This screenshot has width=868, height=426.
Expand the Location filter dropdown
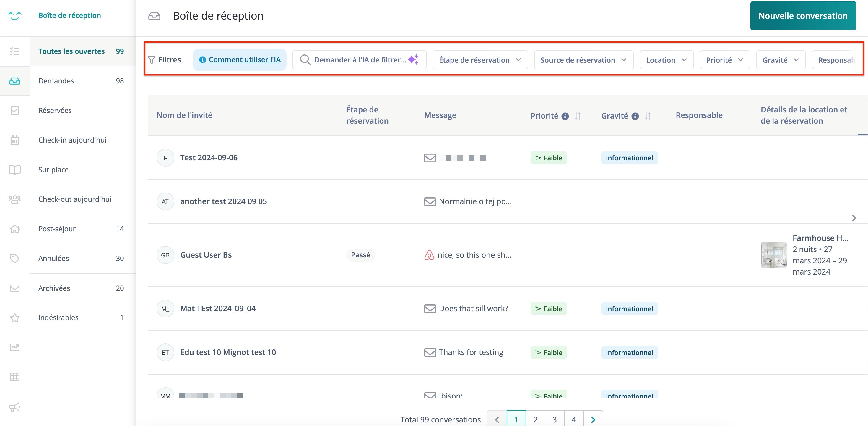point(666,60)
